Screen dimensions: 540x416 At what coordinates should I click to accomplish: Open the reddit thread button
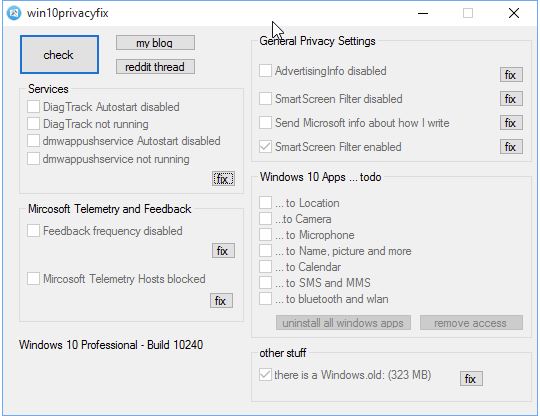(x=155, y=66)
